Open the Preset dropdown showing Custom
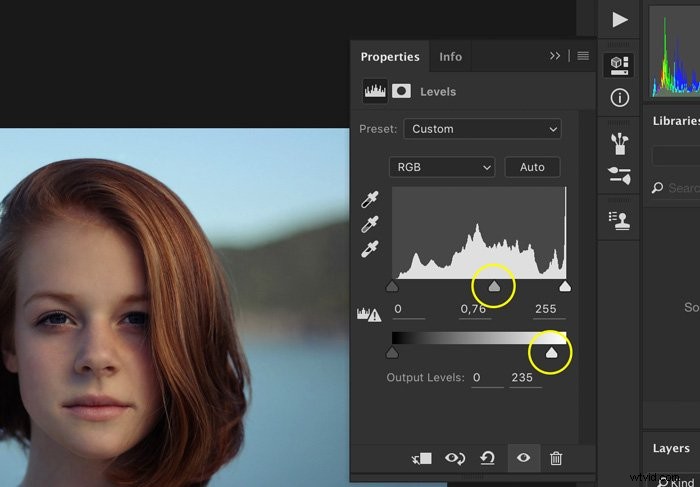Viewport: 700px width, 487px height. [x=482, y=129]
